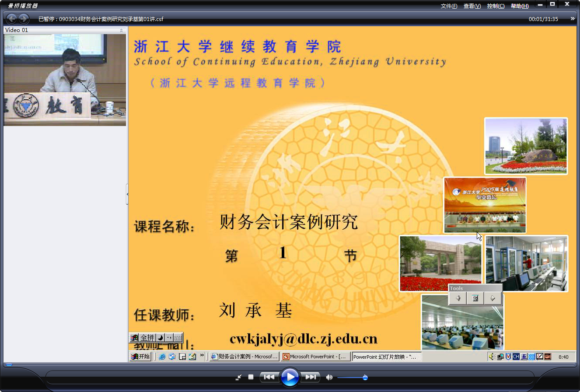
Task: Click tray volume speaker icon
Action: (492, 357)
